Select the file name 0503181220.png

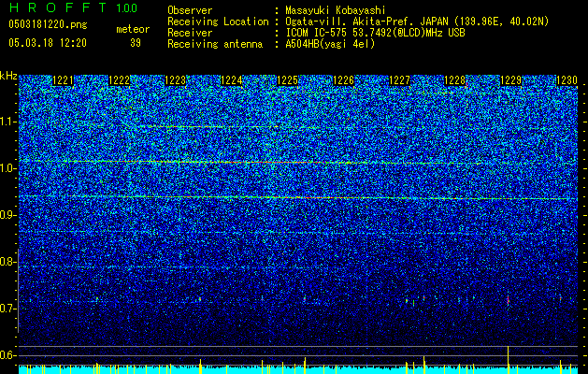[x=48, y=24]
